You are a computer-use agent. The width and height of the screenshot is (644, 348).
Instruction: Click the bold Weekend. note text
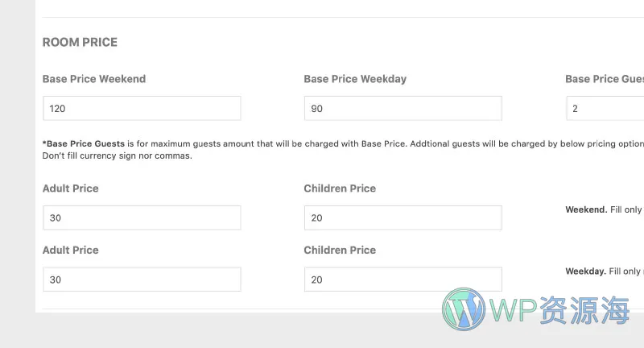point(586,209)
